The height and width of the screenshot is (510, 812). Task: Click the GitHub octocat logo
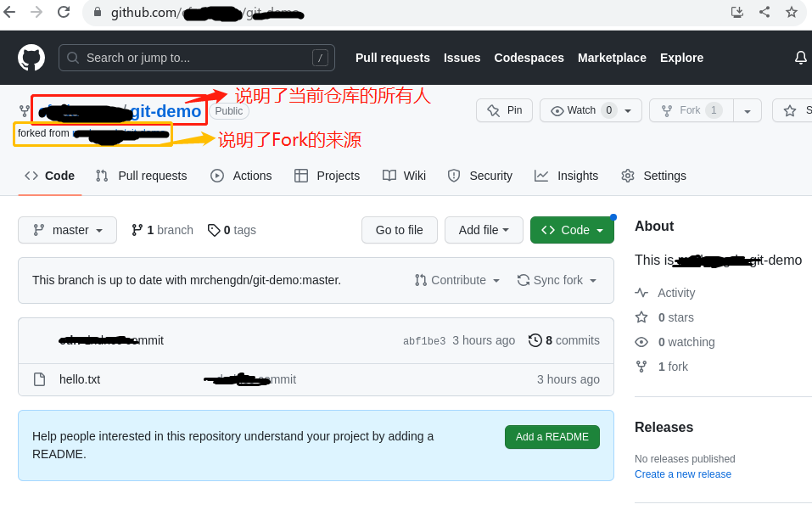pyautogui.click(x=31, y=58)
